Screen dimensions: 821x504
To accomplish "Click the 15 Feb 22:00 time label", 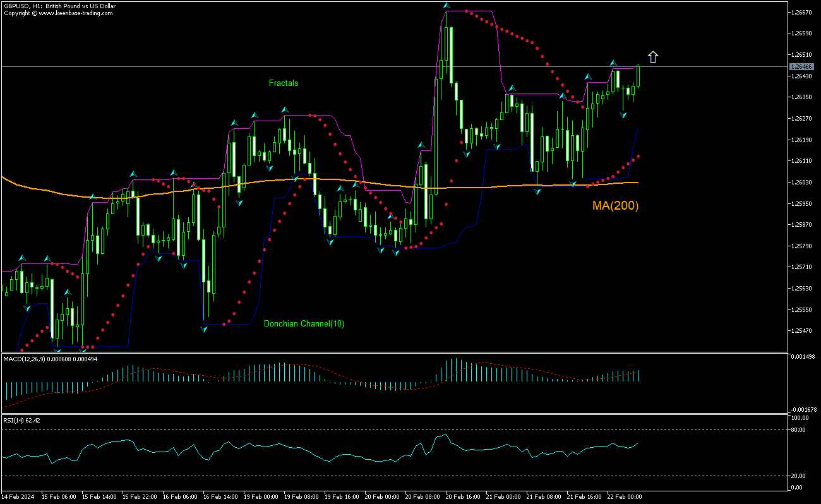I will coord(140,497).
